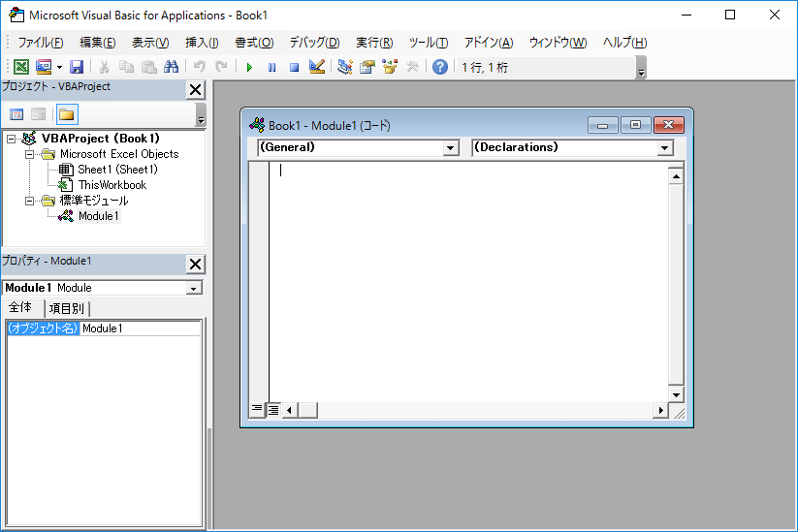Open the 書式(O) menu

pyautogui.click(x=254, y=43)
